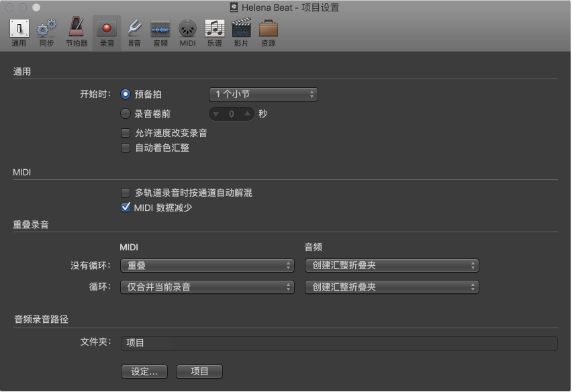Click the 音频 column header in 重叠录音
This screenshot has width=572, height=392.
[x=314, y=247]
